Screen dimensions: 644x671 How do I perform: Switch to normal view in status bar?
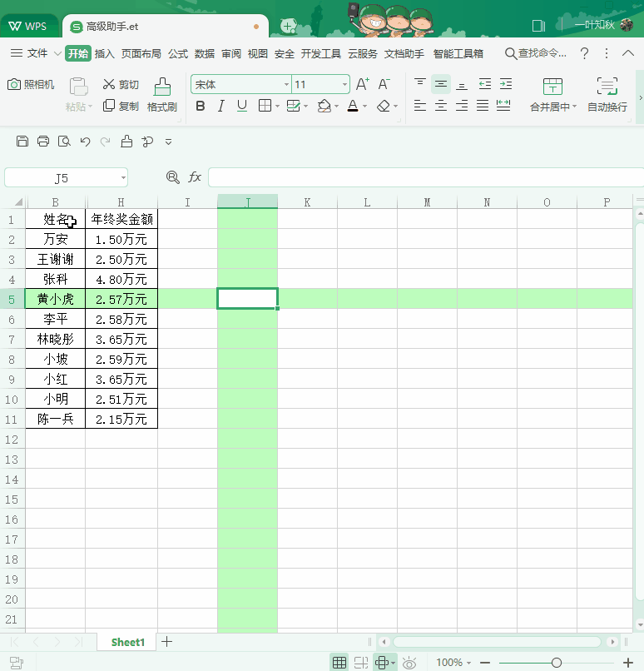(339, 663)
